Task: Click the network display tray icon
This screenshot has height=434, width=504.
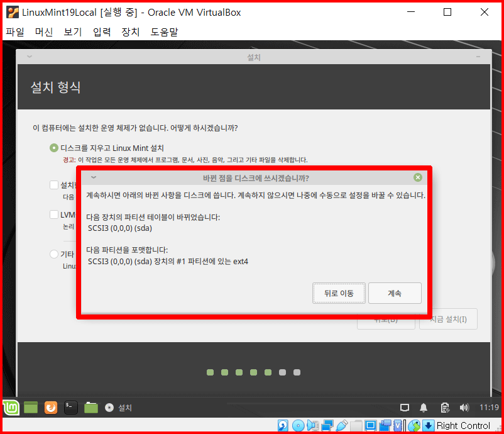Action: tap(405, 408)
